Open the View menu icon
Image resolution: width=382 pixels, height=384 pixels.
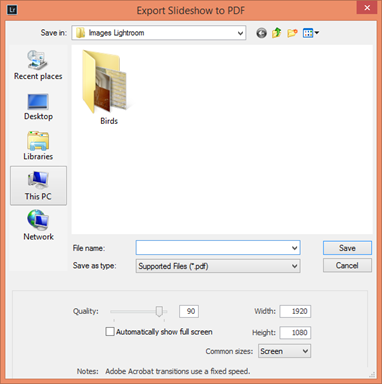tap(311, 33)
